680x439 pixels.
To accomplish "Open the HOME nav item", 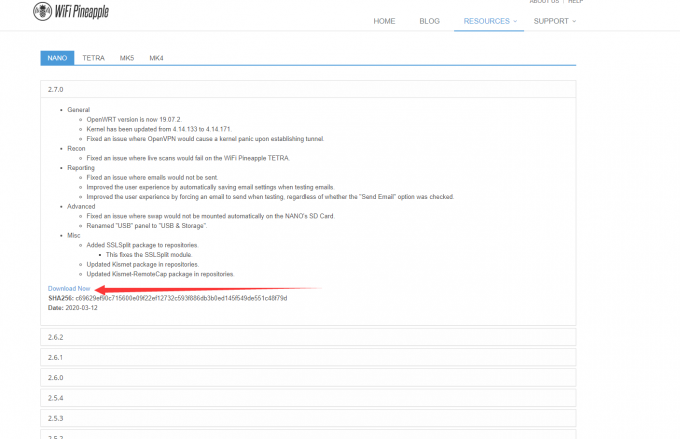I will click(384, 21).
